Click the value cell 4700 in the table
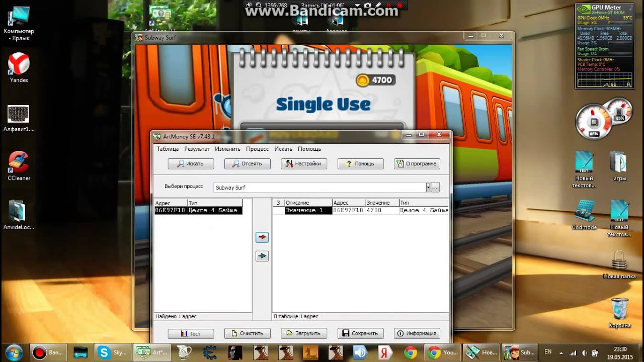 tap(382, 210)
